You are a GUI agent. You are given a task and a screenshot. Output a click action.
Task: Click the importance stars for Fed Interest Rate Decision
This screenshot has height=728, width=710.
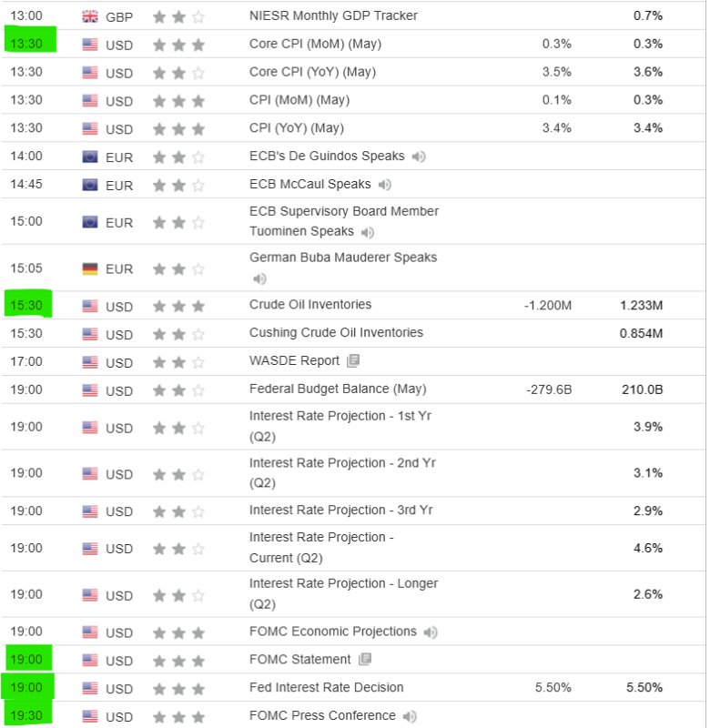(178, 689)
